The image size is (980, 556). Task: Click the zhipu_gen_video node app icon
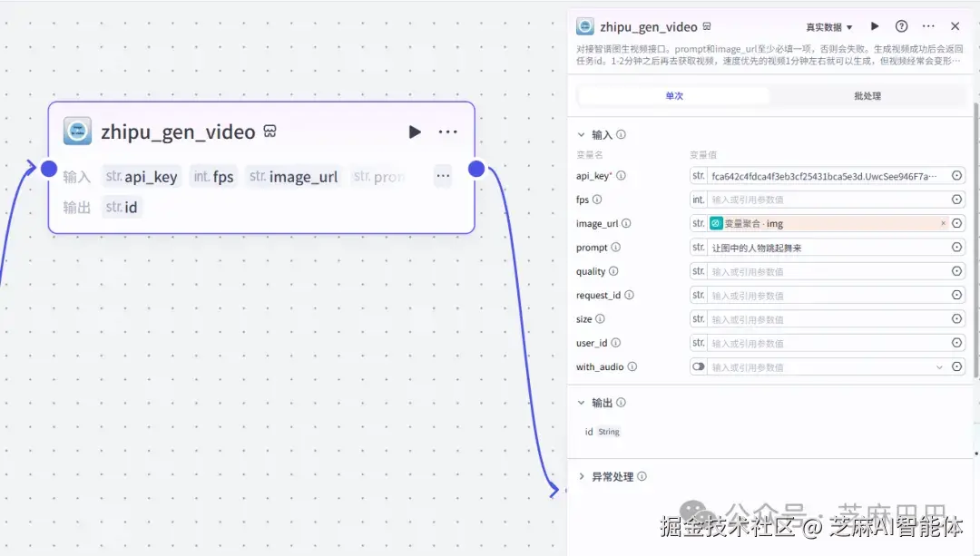click(x=77, y=132)
